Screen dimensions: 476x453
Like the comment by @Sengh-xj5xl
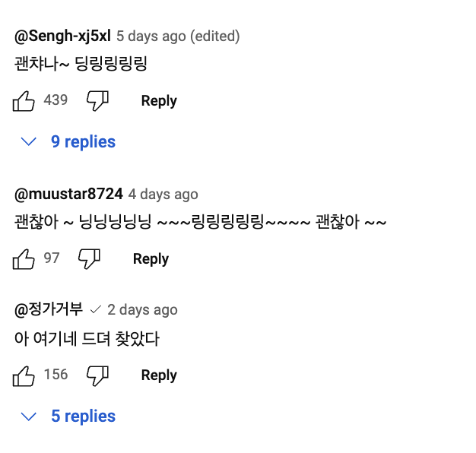tap(24, 101)
